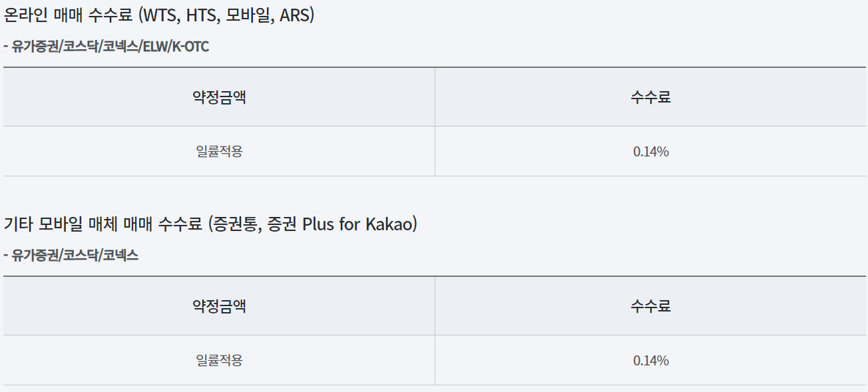Image resolution: width=868 pixels, height=392 pixels.
Task: Select the 일률적용 cell in the online fee table
Action: [x=219, y=151]
